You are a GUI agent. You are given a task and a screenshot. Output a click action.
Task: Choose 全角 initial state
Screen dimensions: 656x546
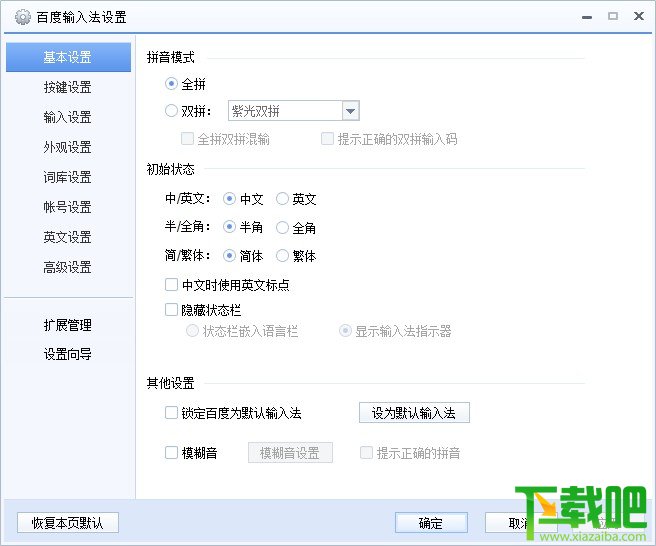[x=282, y=227]
